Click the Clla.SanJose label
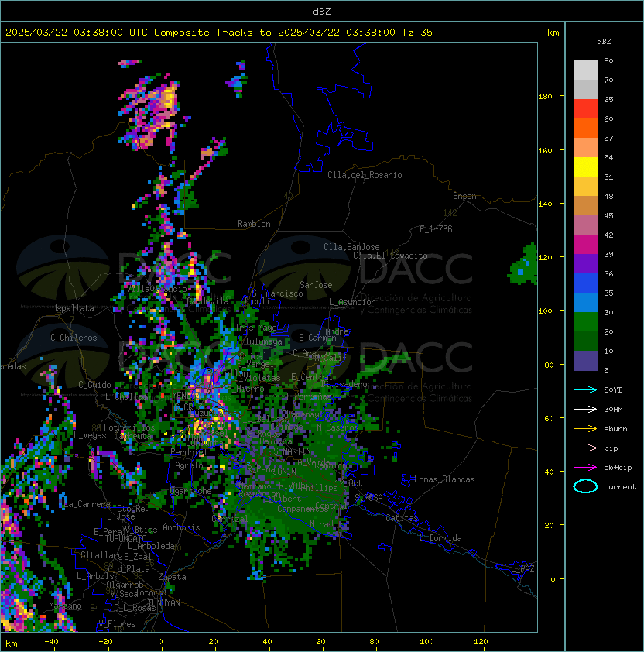This screenshot has width=644, height=652. click(351, 247)
